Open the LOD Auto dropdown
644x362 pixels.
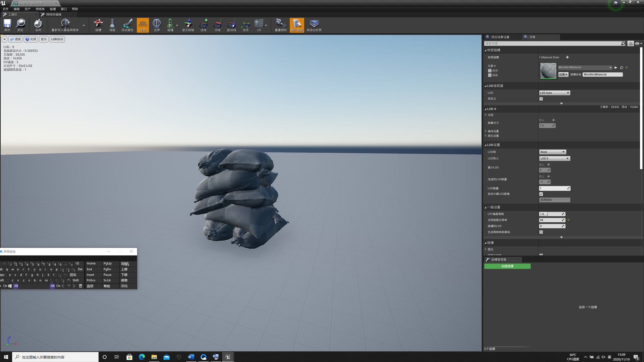(554, 93)
